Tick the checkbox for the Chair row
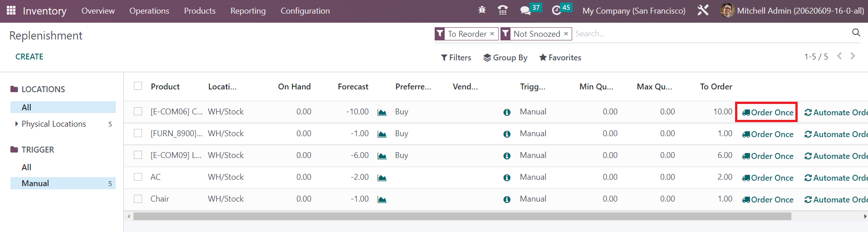Viewport: 868px width, 232px height. [138, 198]
